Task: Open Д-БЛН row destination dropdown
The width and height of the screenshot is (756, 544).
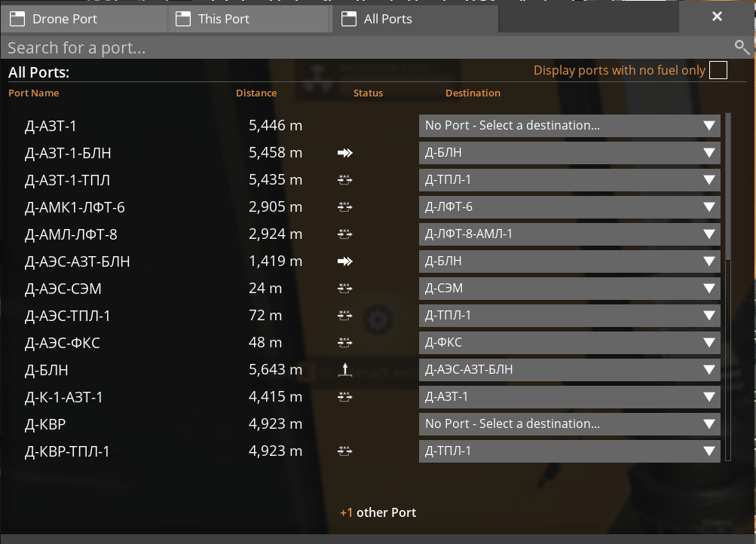Action: point(569,369)
